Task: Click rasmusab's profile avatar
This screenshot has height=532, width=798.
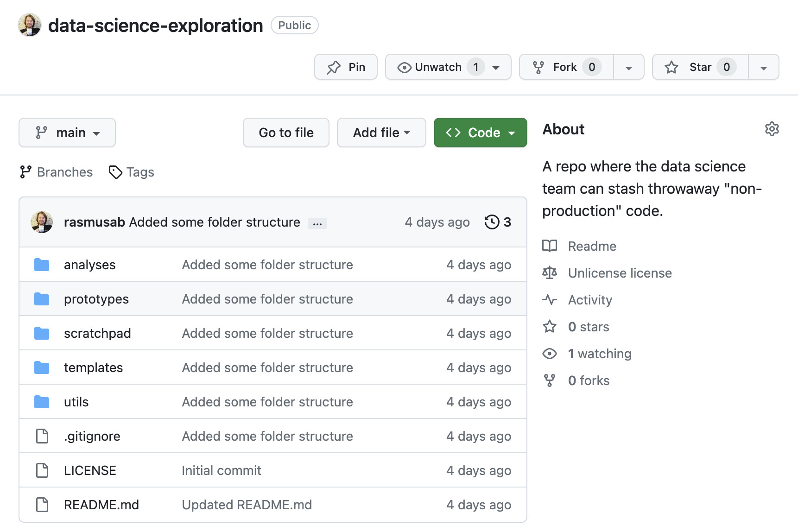Action: point(42,222)
